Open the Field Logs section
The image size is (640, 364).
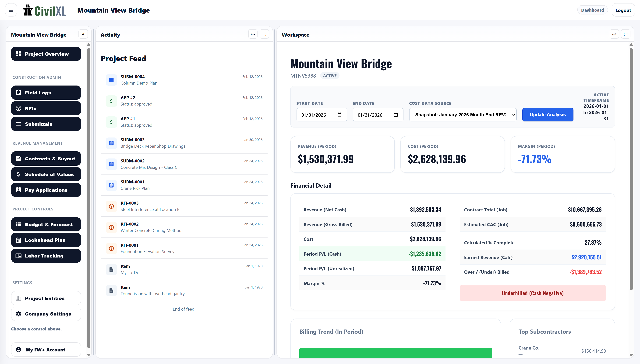[46, 93]
